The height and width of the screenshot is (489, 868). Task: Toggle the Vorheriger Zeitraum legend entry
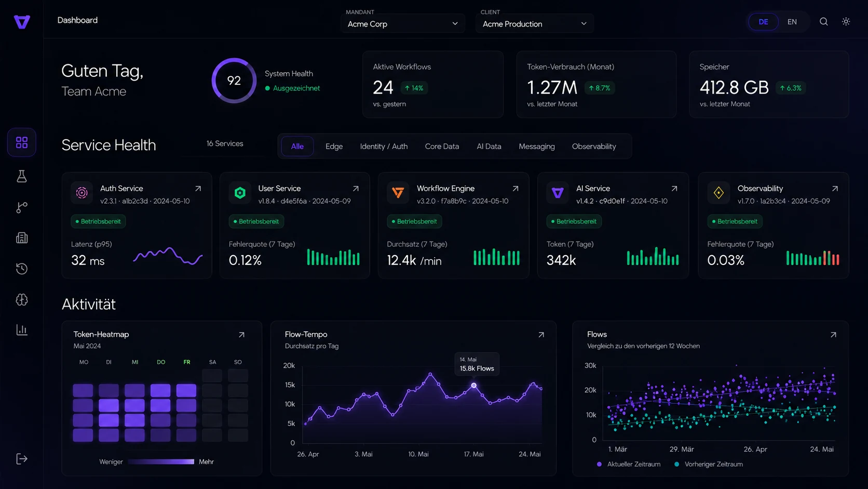(708, 465)
